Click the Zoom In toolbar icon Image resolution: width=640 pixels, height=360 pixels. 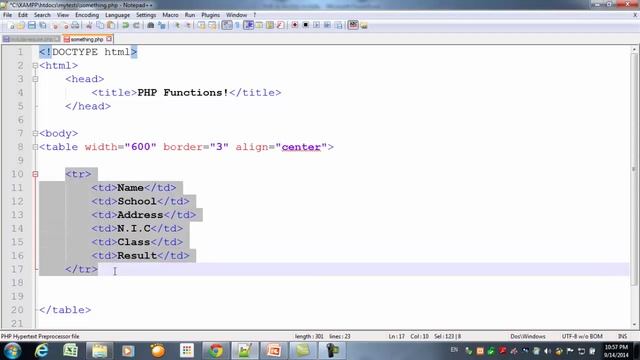(177, 25)
